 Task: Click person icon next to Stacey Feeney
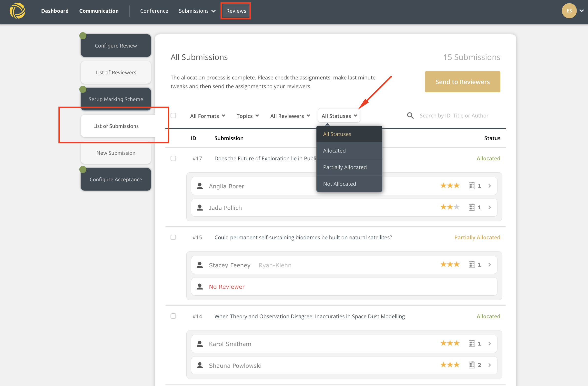(200, 265)
